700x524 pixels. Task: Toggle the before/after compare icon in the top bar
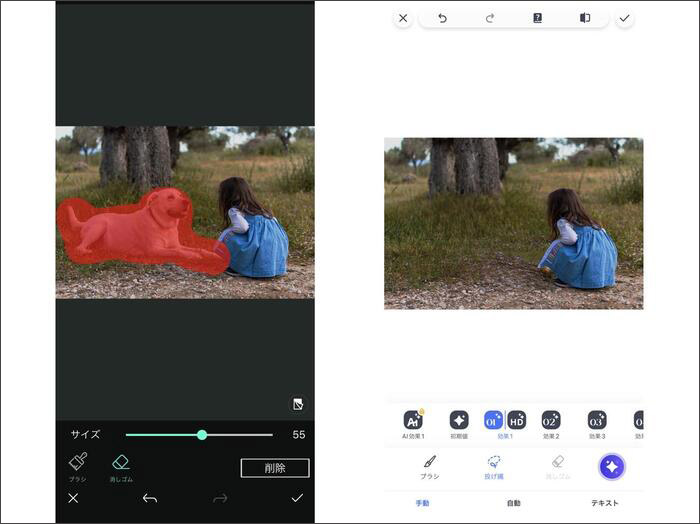click(585, 18)
